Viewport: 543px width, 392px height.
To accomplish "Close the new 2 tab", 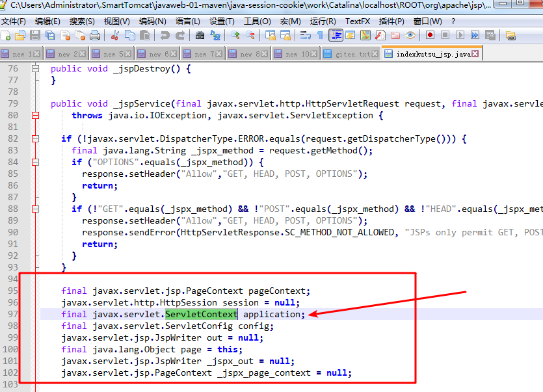I will (83, 54).
